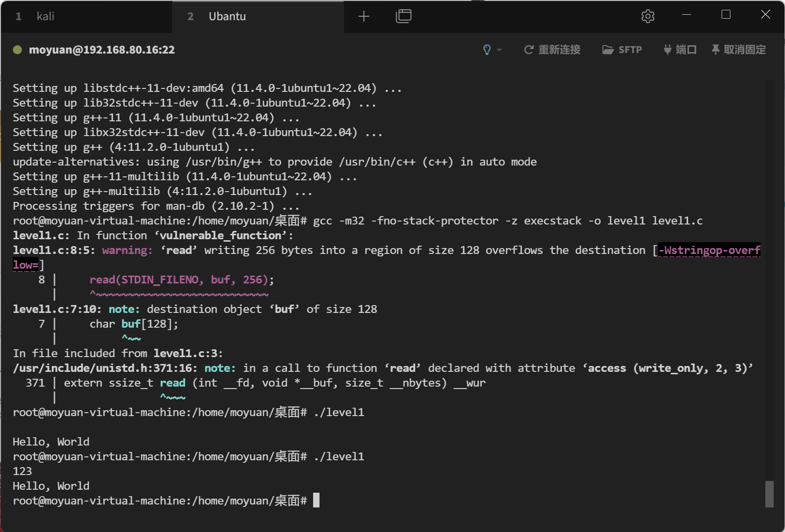Screen dimensions: 785x532
Task: Click the lightbulb hints icon
Action: point(487,50)
